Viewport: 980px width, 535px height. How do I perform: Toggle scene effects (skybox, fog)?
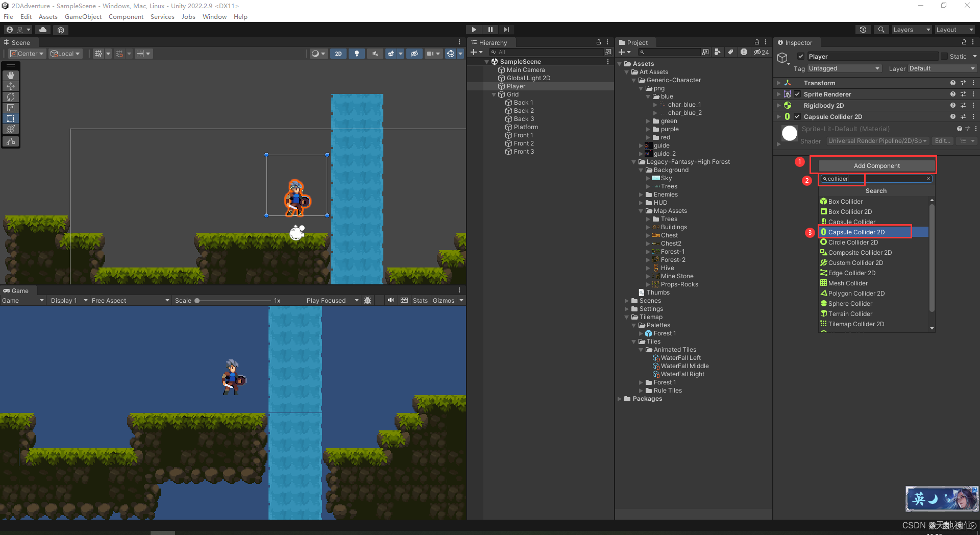point(391,54)
